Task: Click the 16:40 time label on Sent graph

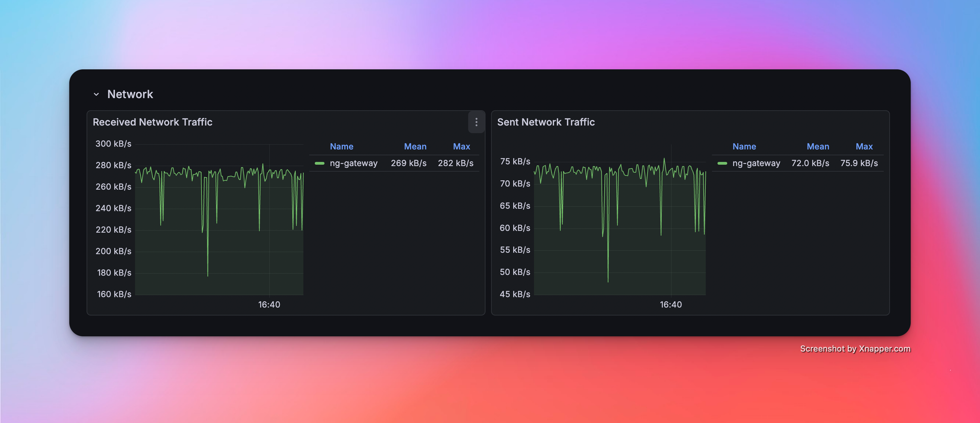Action: tap(670, 304)
